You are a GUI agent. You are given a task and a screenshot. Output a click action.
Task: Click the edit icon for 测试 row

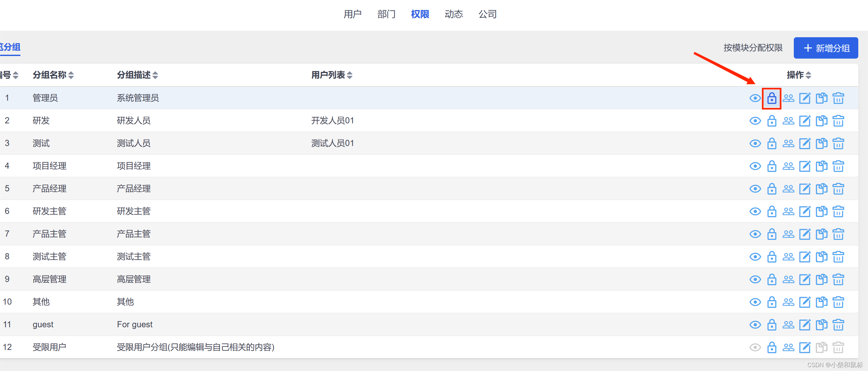pos(804,143)
